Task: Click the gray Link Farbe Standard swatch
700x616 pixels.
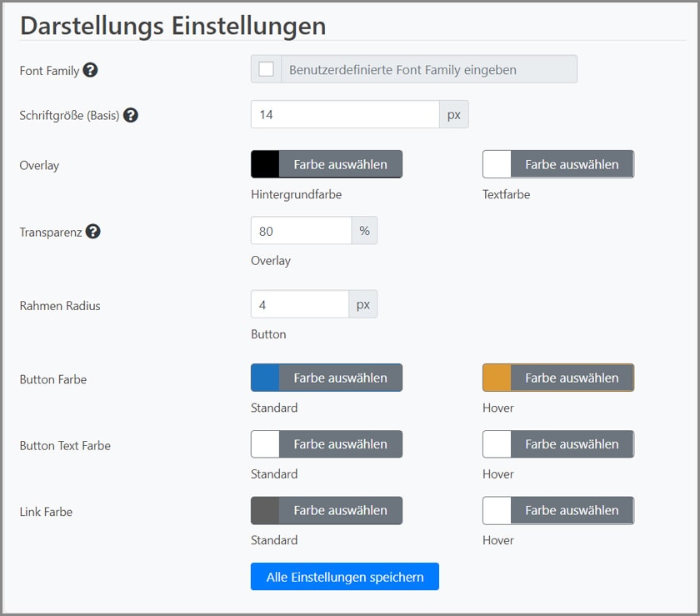Action: tap(265, 510)
